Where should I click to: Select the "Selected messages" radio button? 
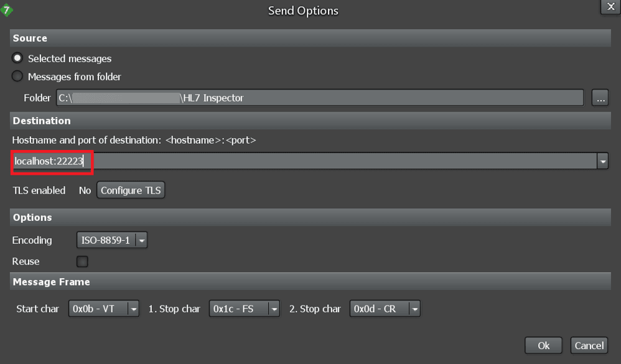coord(17,58)
